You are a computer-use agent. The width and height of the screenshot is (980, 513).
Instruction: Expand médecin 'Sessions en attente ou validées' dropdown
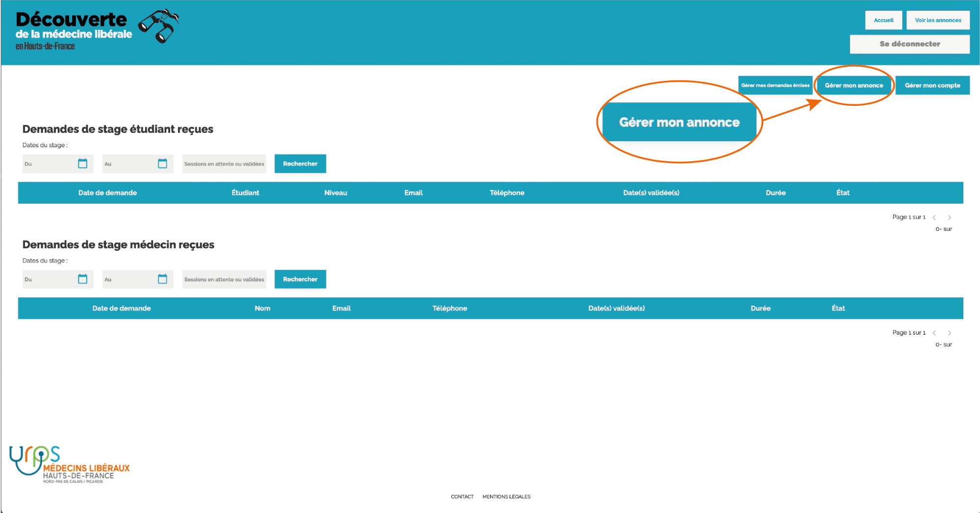(x=224, y=280)
